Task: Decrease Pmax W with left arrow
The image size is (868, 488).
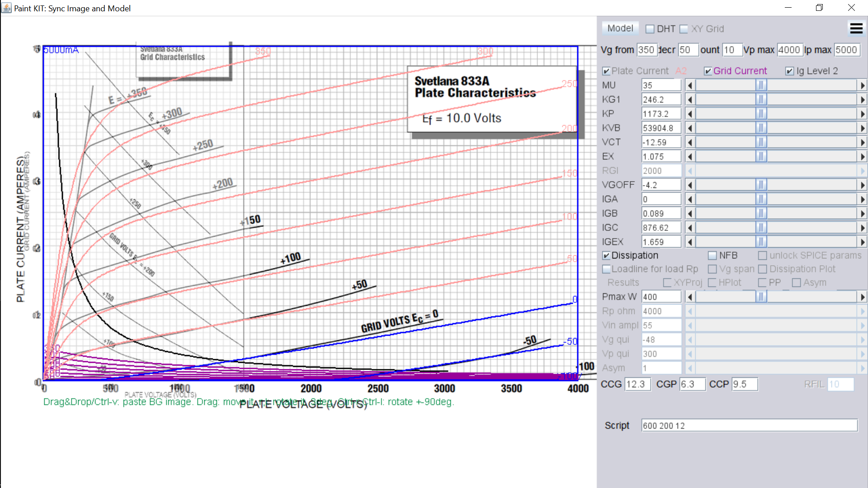Action: pos(690,297)
